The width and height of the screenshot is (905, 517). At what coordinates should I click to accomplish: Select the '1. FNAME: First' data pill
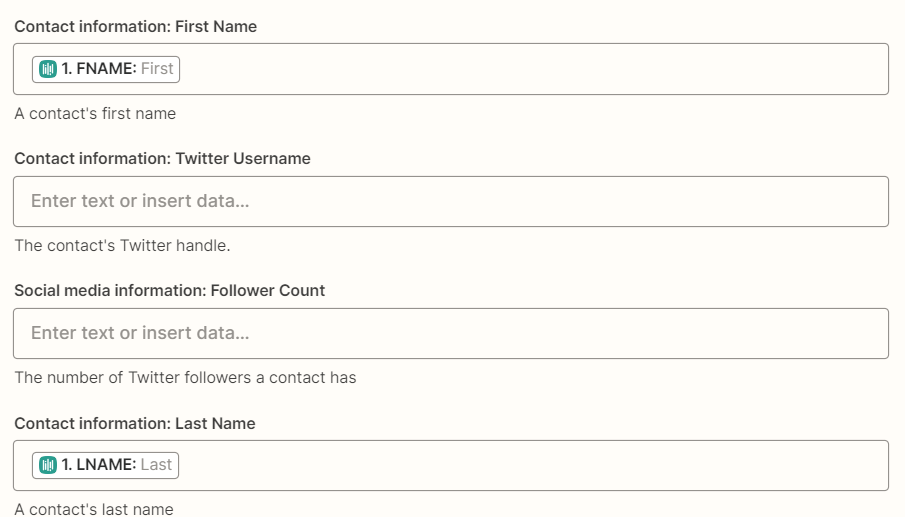[x=106, y=69]
